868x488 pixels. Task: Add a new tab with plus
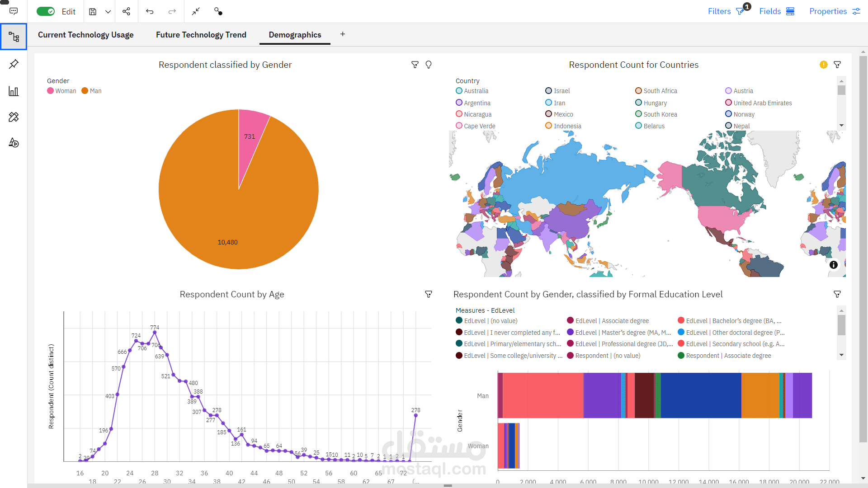coord(343,34)
